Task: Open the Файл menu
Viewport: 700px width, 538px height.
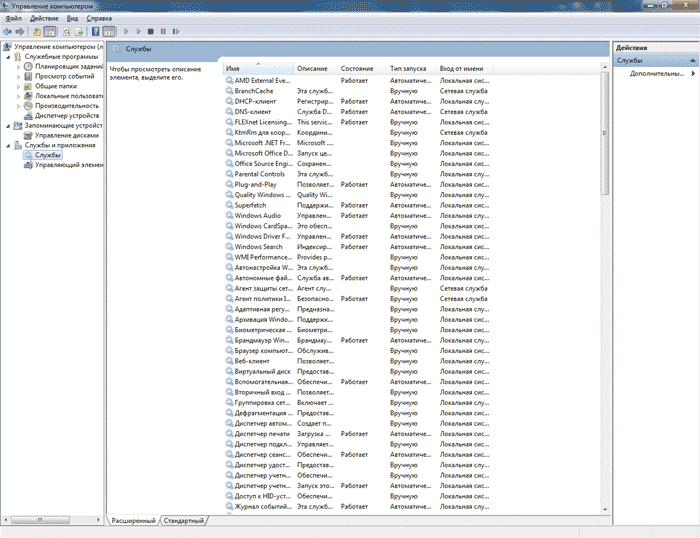Action: click(x=14, y=18)
